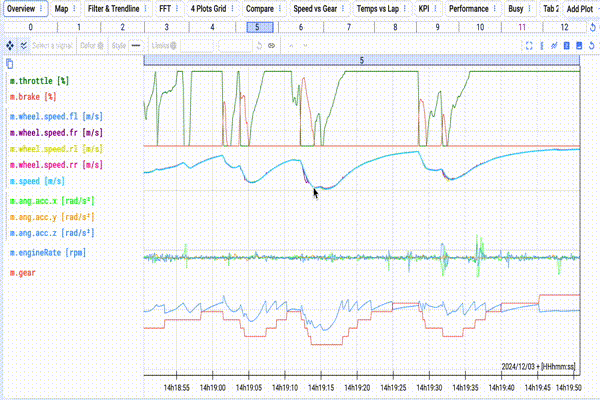Viewport: 600px width, 400px height.
Task: Click the copy icon above signal list
Action: tap(10, 62)
